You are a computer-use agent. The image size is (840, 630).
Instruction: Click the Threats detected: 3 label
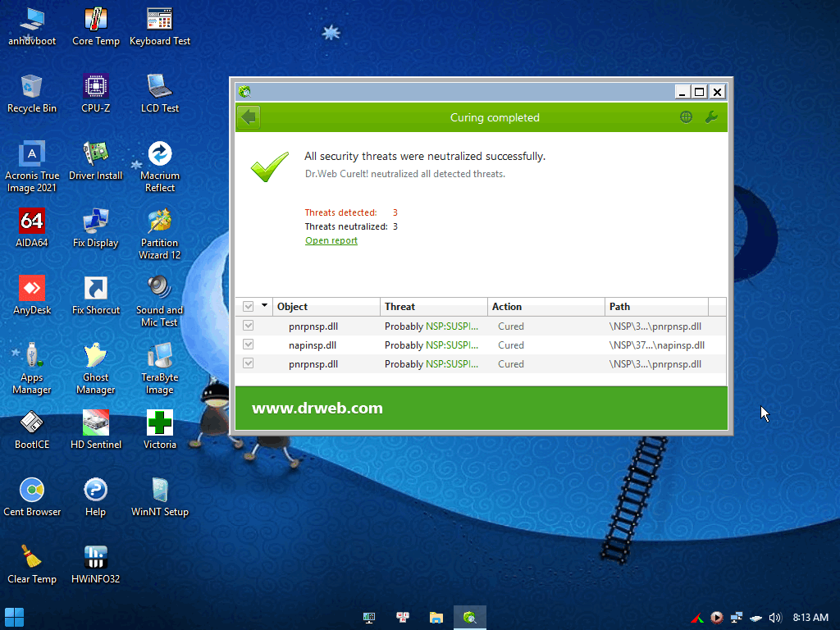coord(351,212)
